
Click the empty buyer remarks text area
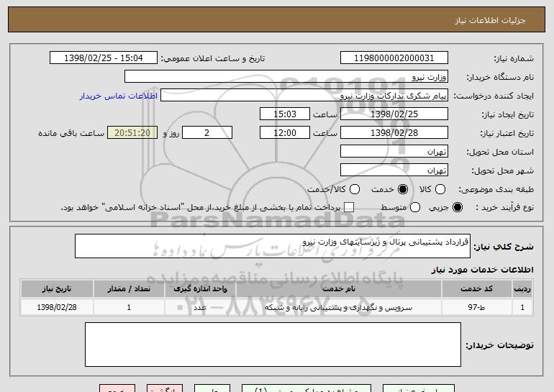(273, 345)
